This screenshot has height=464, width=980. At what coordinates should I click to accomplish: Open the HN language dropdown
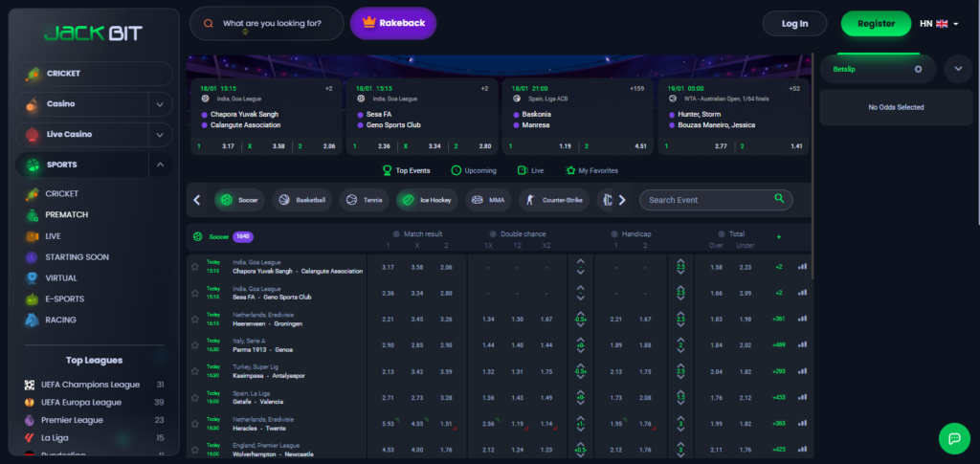939,24
